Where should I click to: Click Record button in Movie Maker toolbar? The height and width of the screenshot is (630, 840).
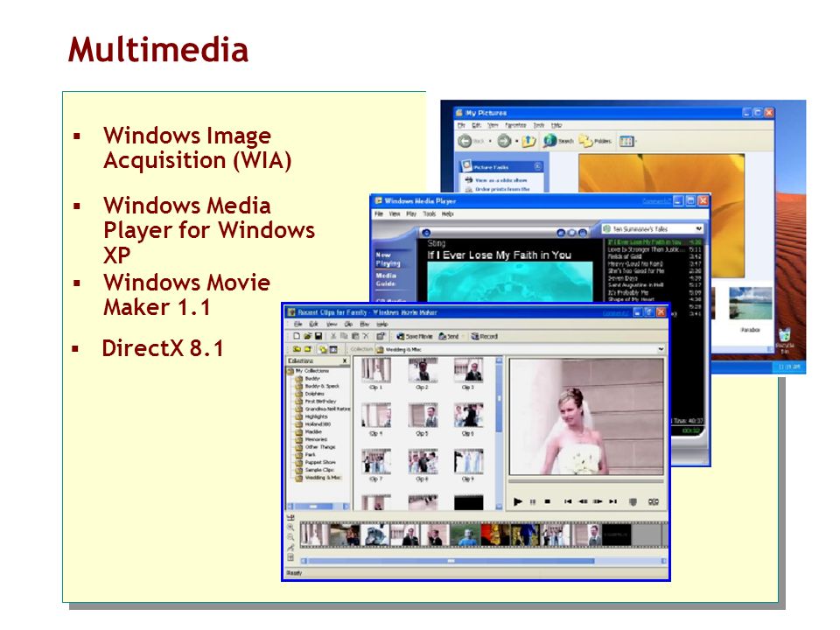[484, 336]
